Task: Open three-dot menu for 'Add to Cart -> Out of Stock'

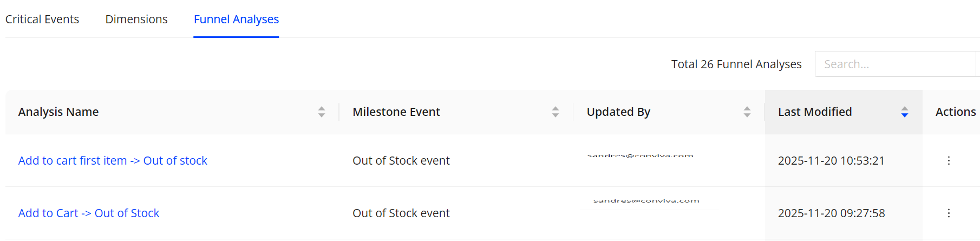Action: pyautogui.click(x=949, y=213)
